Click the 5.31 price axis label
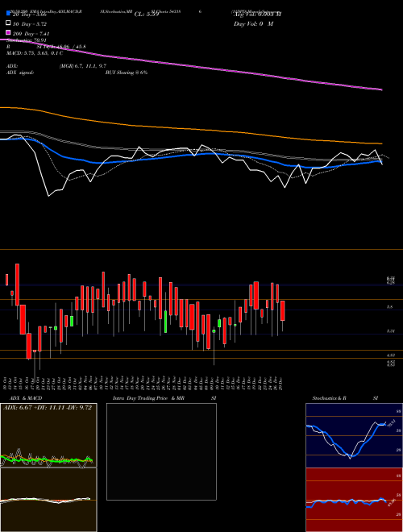Image resolution: width=403 pixels, height=532 pixels. point(391,330)
